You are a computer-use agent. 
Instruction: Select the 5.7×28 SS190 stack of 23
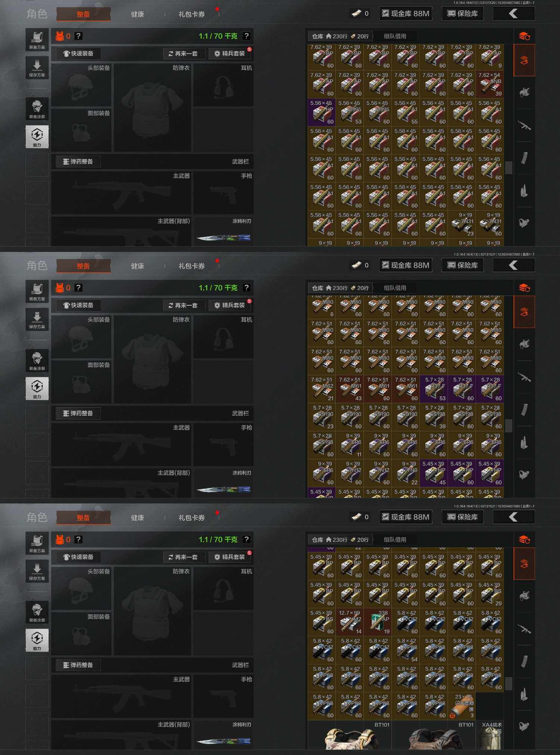coord(322,417)
